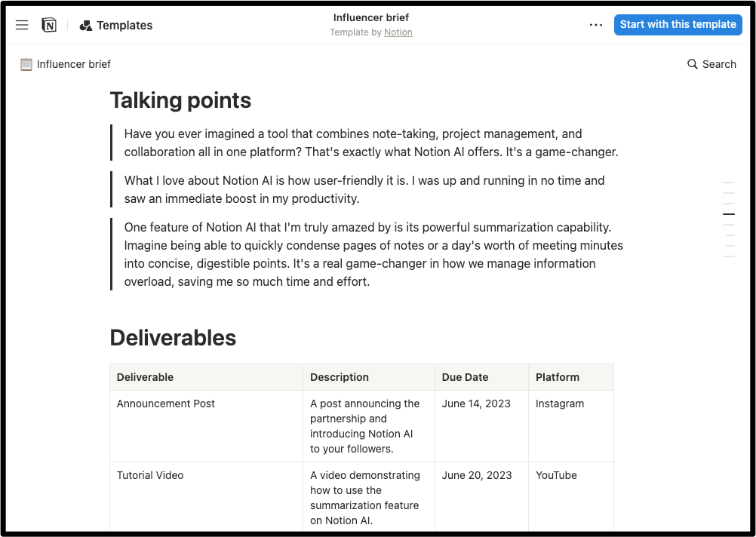Jump to the highlighted outline marker
This screenshot has height=537, width=756.
(729, 214)
